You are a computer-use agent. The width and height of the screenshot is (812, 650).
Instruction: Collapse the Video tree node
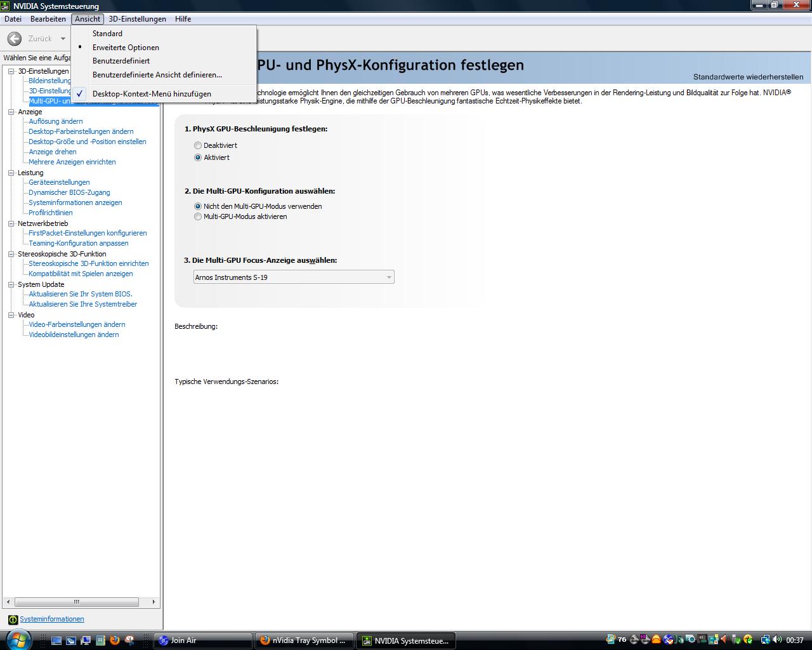[x=11, y=315]
